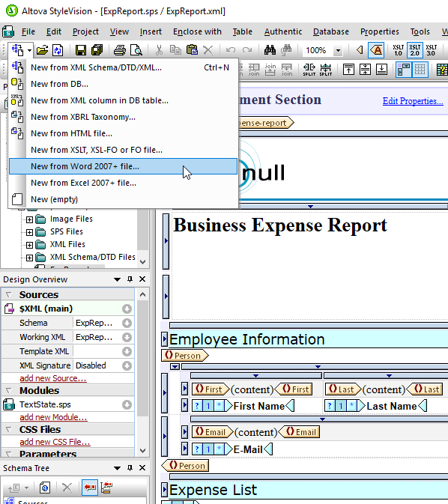Collapse the Sources section triangle

pyautogui.click(x=9, y=294)
